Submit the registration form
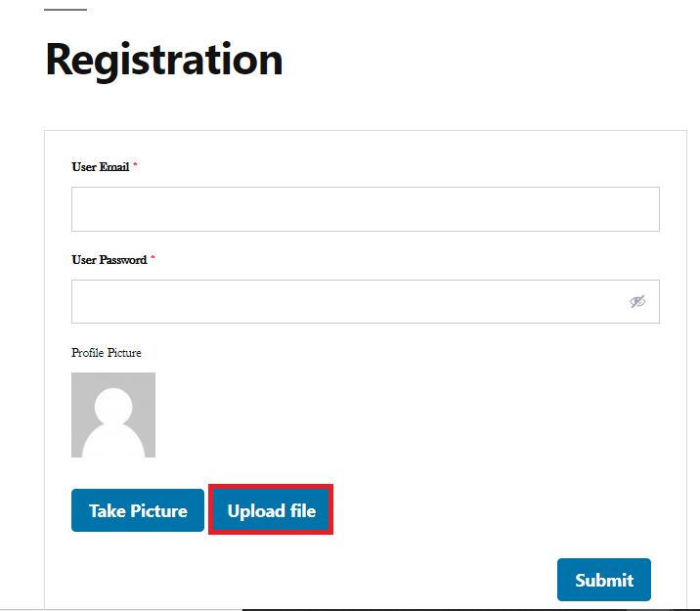The image size is (700, 611). click(603, 580)
